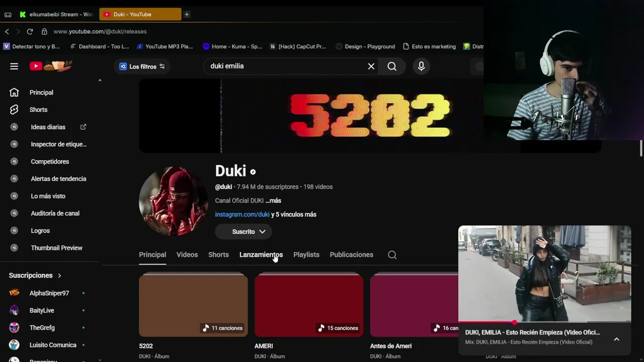The image size is (644, 362).
Task: Go back with the browser back arrow
Action: click(7, 31)
